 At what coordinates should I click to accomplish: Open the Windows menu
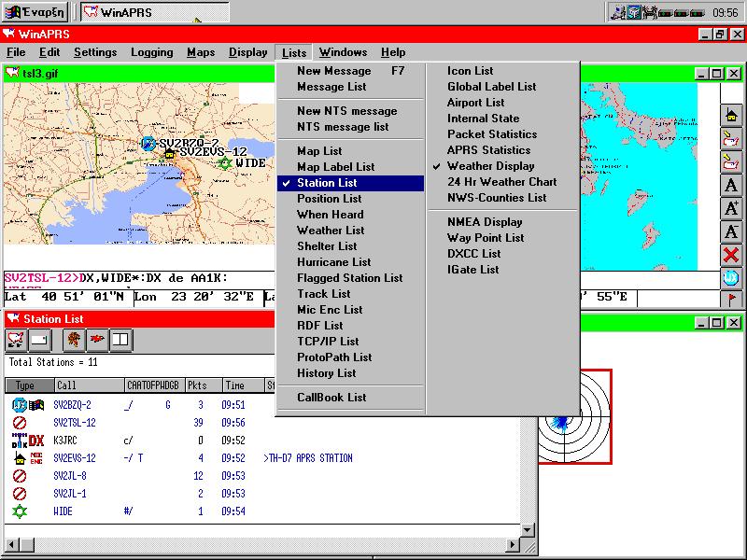coord(343,52)
